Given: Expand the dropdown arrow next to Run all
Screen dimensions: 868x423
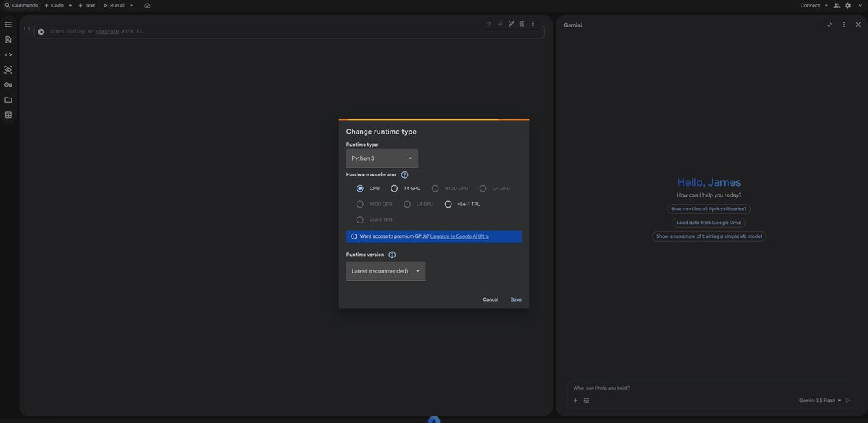Looking at the screenshot, I should [132, 5].
